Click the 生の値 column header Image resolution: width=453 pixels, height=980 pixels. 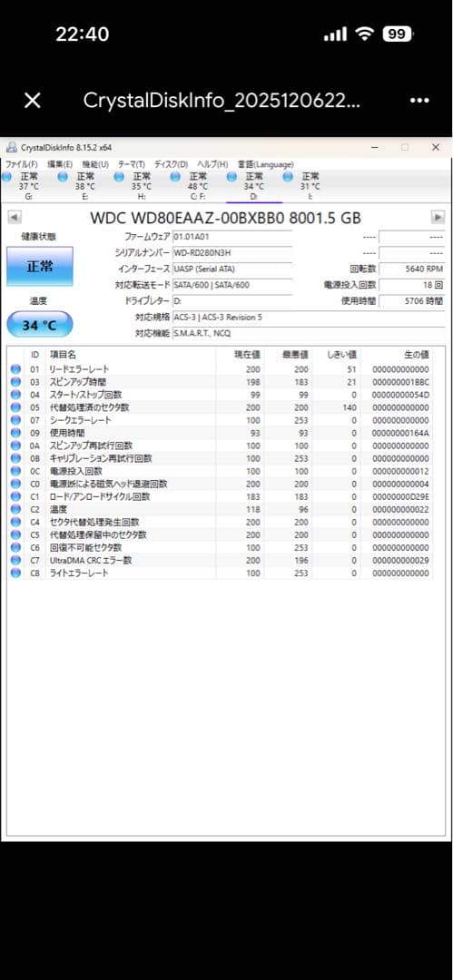coord(416,355)
